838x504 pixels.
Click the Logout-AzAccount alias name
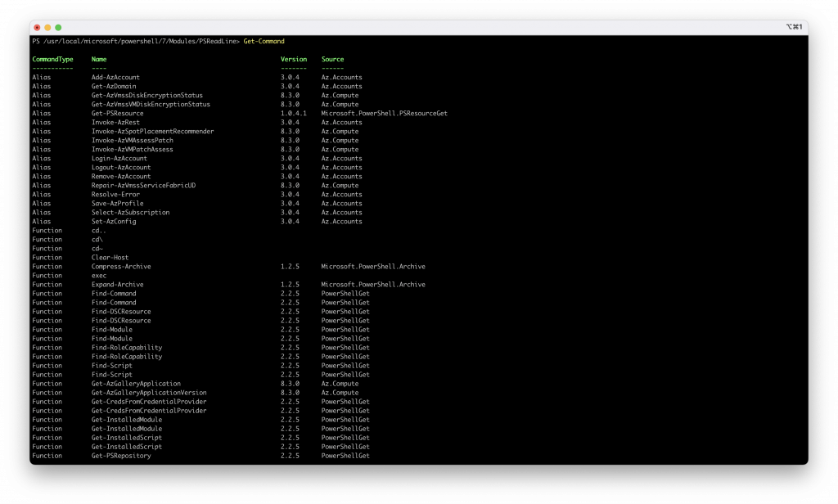[121, 168]
